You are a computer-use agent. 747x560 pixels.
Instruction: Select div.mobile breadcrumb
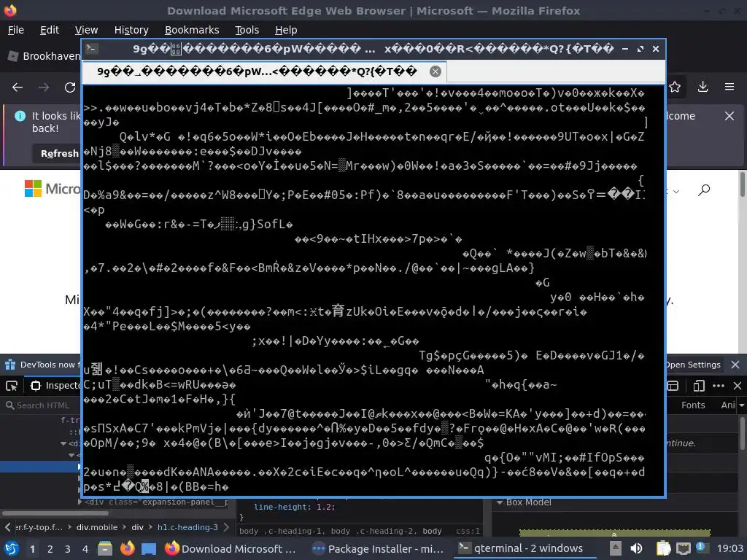pyautogui.click(x=97, y=527)
